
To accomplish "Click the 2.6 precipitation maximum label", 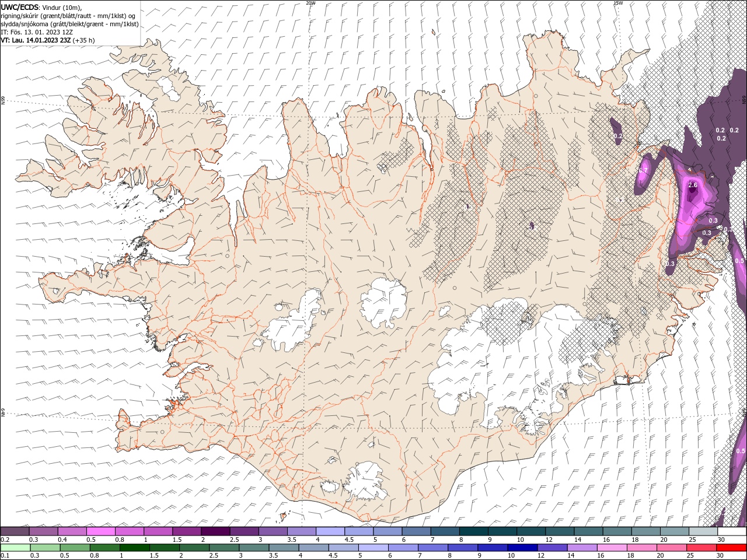I will [693, 185].
